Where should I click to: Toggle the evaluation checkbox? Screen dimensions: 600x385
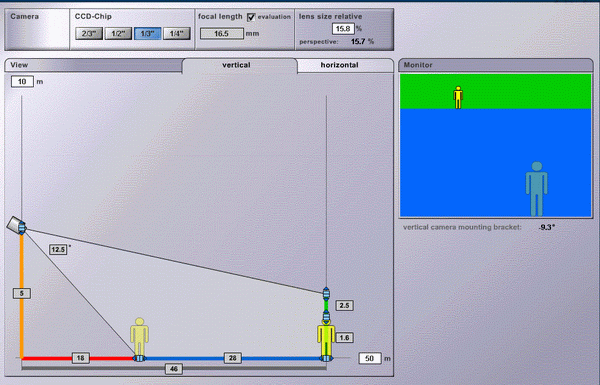251,17
